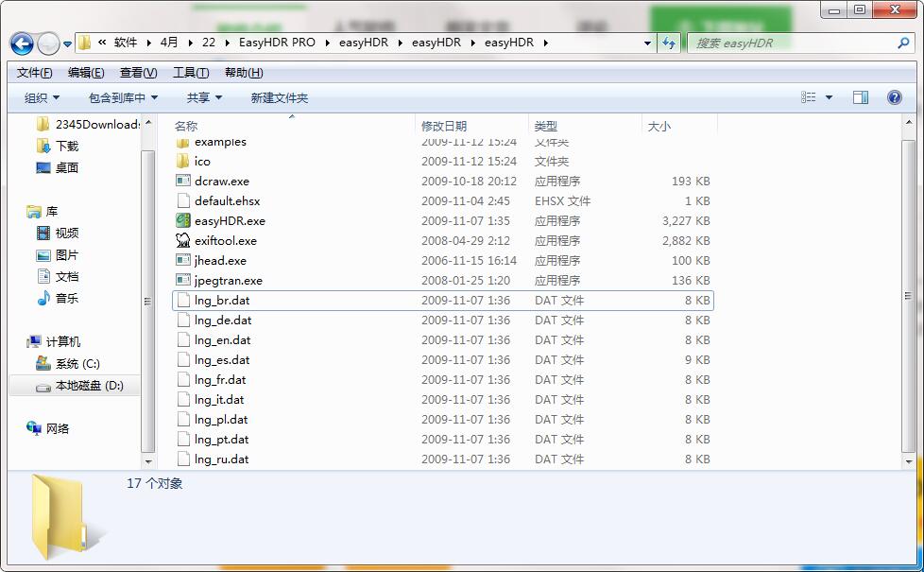
Task: Select jpegtran.exe file icon
Action: coord(182,280)
